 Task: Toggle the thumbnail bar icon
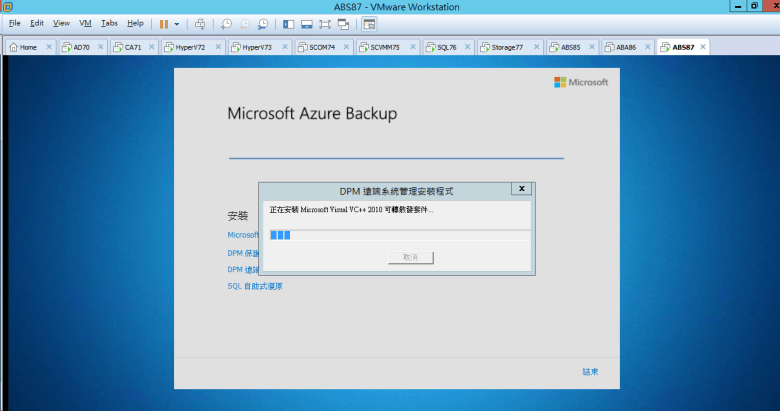pos(306,23)
